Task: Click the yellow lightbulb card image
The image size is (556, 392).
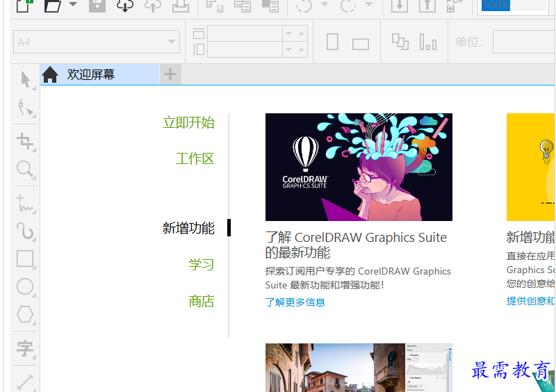Action: pos(531,167)
